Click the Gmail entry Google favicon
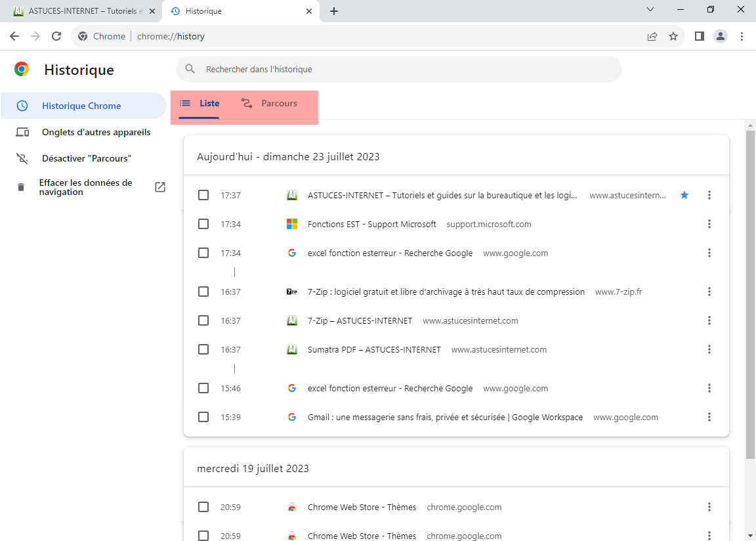The image size is (756, 541). 291,417
